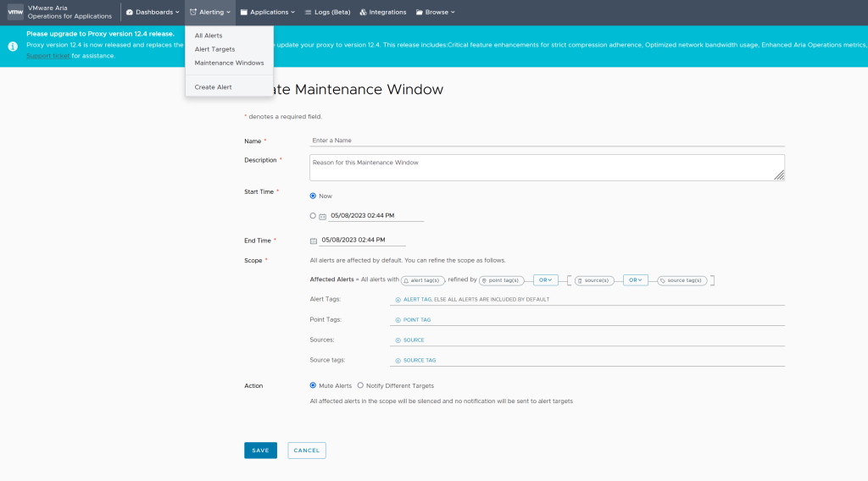Open the OR dropdown after source(s)
The width and height of the screenshot is (868, 481).
635,280
